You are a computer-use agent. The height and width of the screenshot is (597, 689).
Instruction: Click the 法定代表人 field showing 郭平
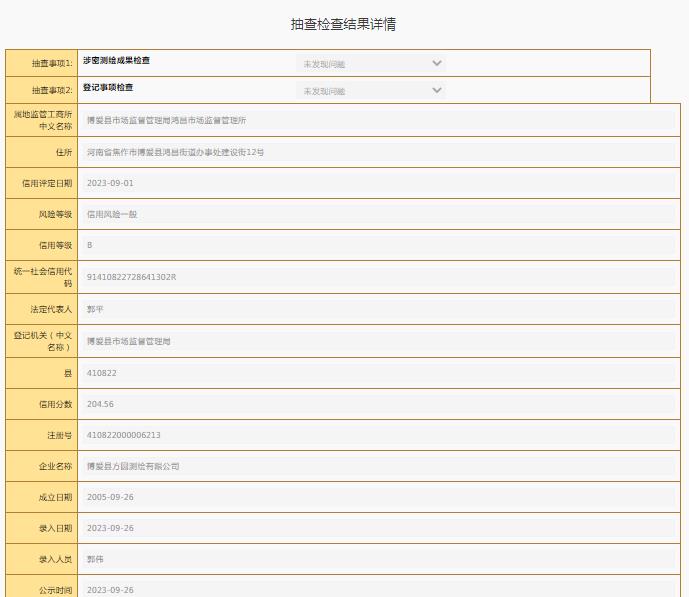pyautogui.click(x=378, y=309)
